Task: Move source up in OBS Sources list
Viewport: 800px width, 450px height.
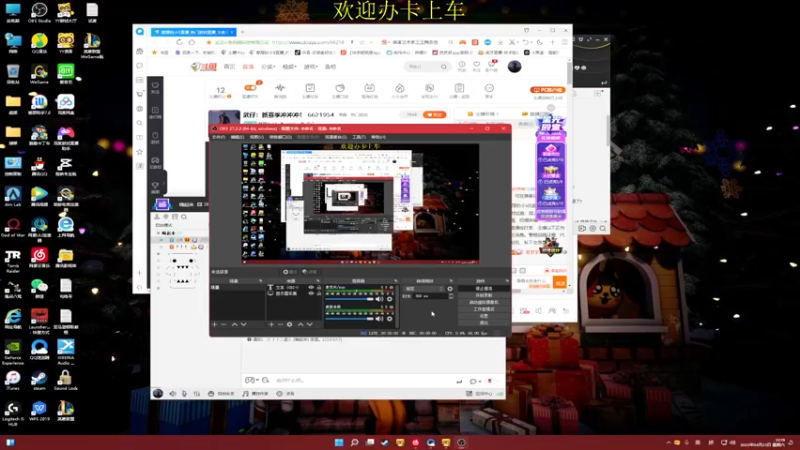Action: (x=301, y=324)
